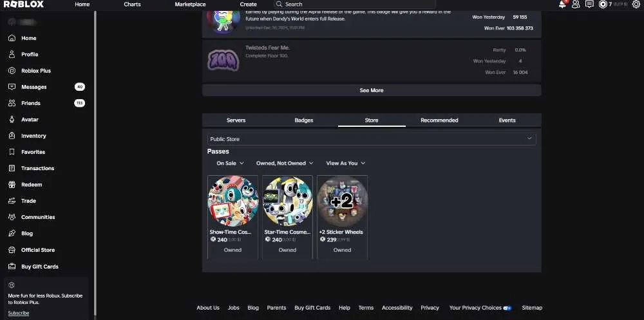644x320 pixels.
Task: Click the Robux balance icon
Action: (603, 5)
